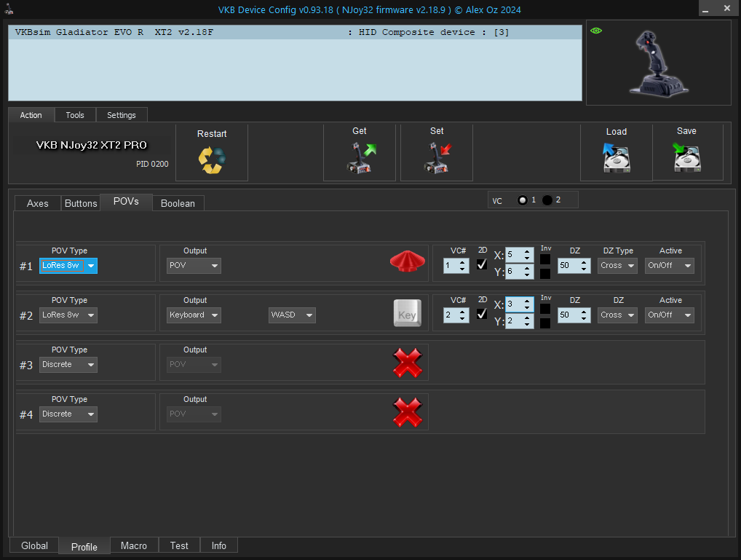Click the Key keyboard icon in row #2
This screenshot has height=560, width=741.
click(x=408, y=313)
